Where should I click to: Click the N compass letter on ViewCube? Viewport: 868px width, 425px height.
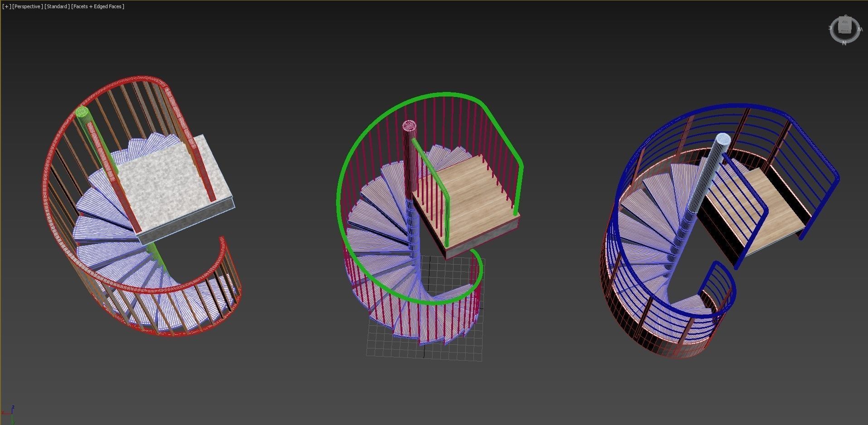coord(844,43)
